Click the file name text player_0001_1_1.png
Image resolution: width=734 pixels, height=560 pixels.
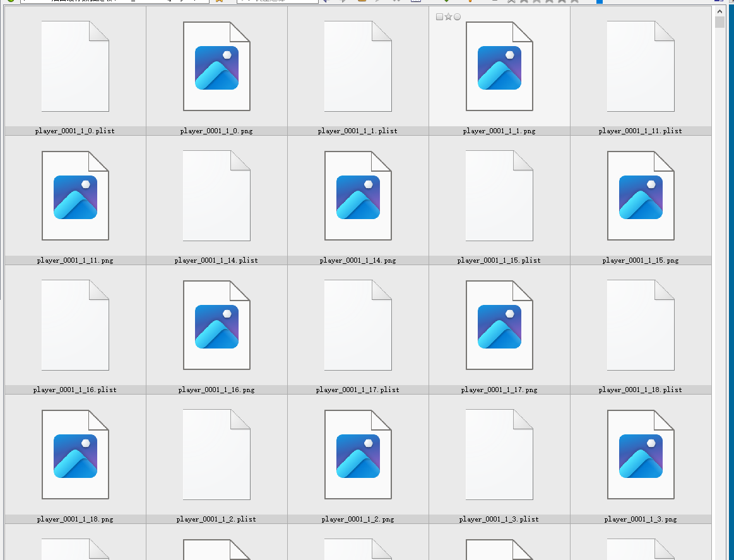(499, 131)
